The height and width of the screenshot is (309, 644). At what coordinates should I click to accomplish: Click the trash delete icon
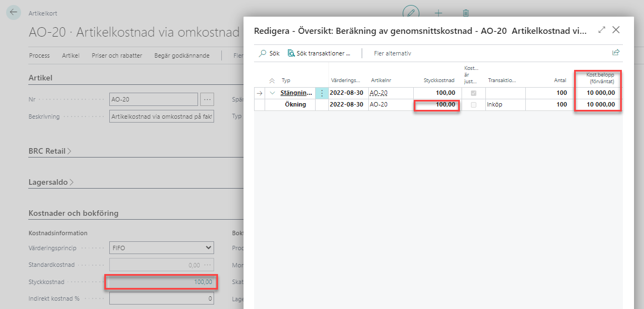(466, 12)
